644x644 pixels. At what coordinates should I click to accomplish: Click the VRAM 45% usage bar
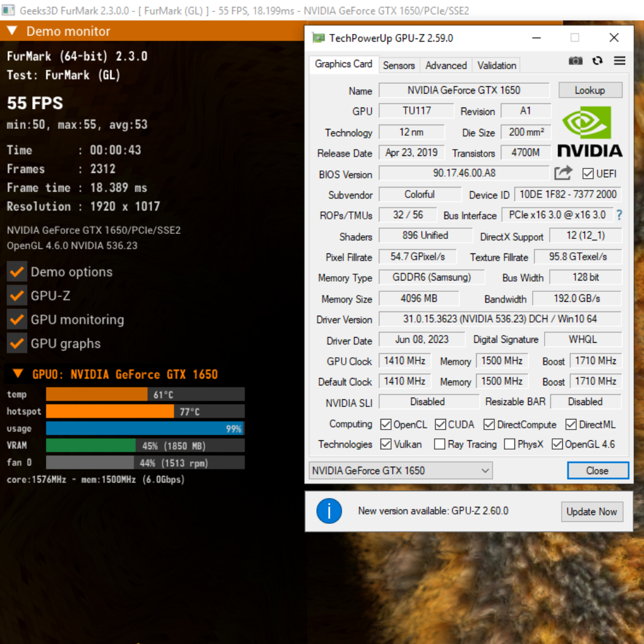click(145, 445)
